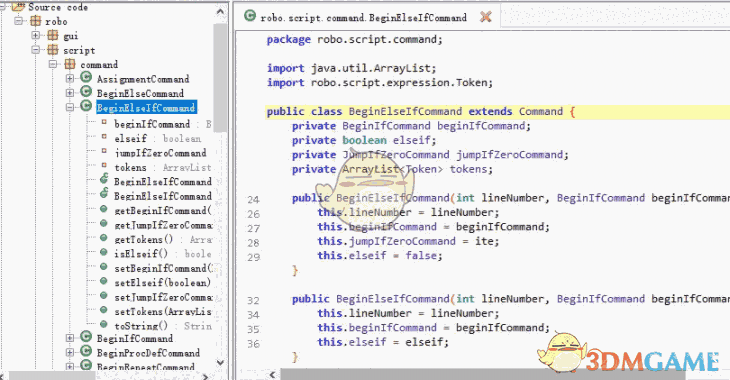Viewport: 730px width, 380px height.
Task: Click the Source code folder icon
Action: 18,7
